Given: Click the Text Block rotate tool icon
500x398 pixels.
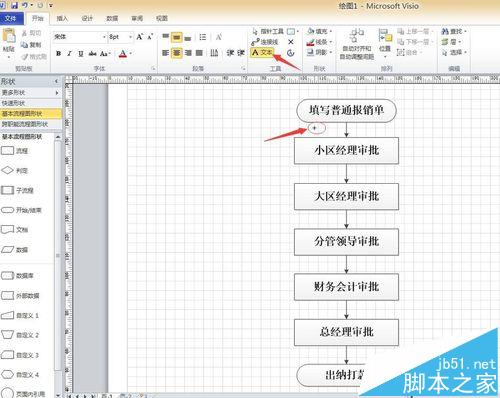Looking at the screenshot, I should [x=291, y=53].
